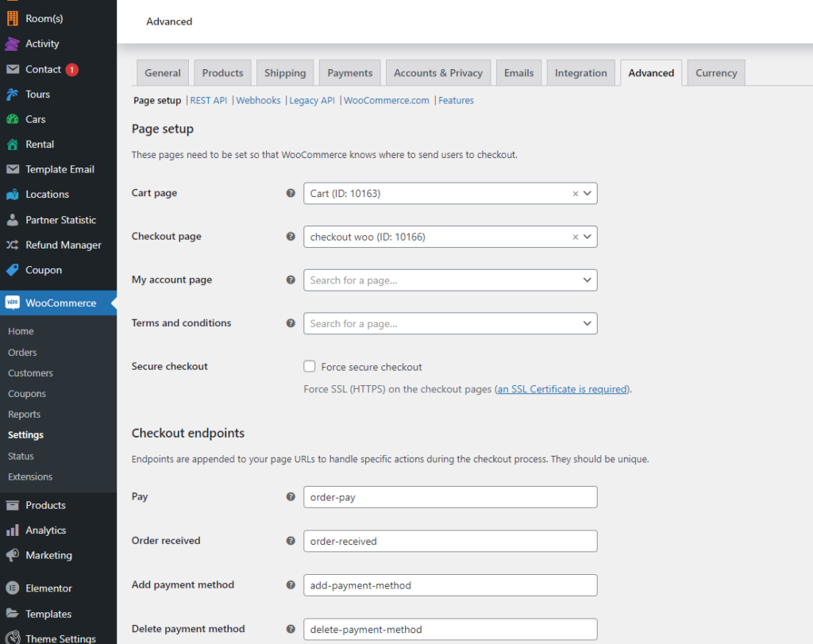
Task: Click the Refund Manager shuffle icon
Action: (13, 245)
